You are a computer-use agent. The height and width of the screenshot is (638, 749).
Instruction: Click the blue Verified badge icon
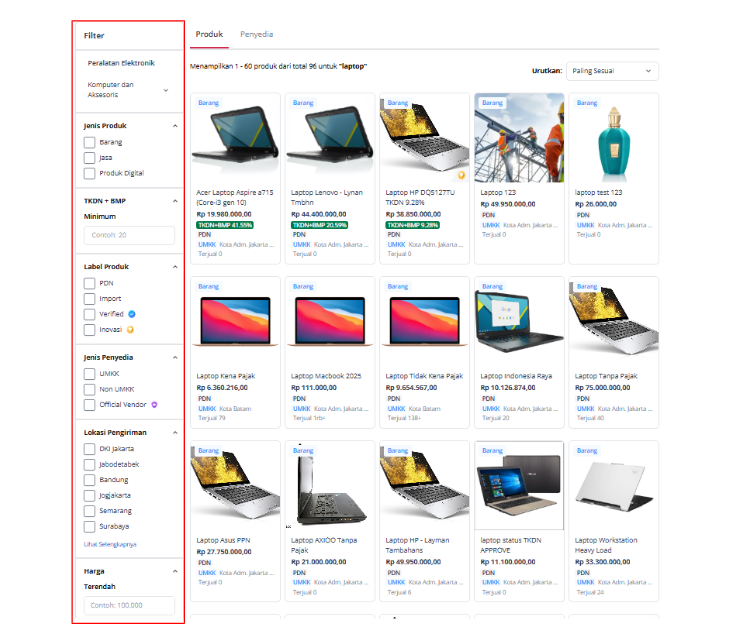[132, 314]
